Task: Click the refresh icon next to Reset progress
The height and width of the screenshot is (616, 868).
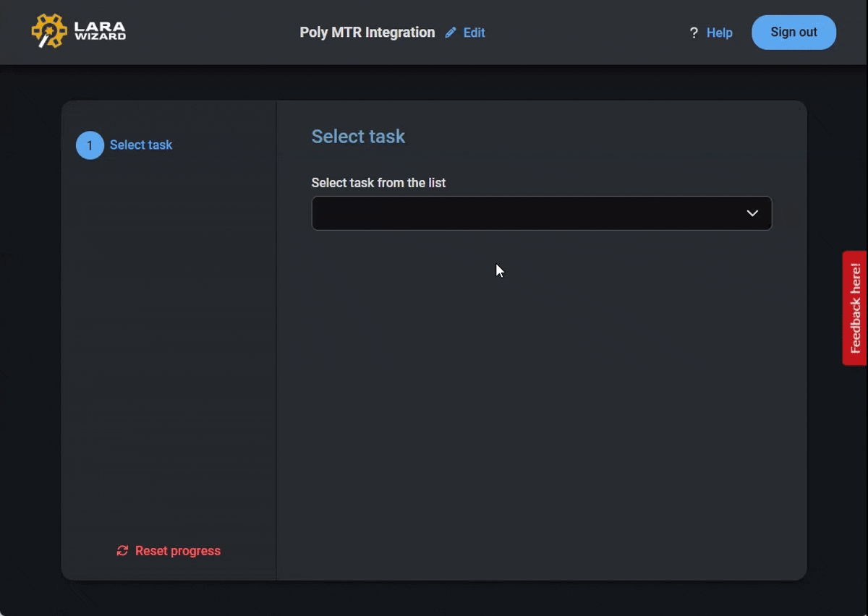Action: (122, 551)
